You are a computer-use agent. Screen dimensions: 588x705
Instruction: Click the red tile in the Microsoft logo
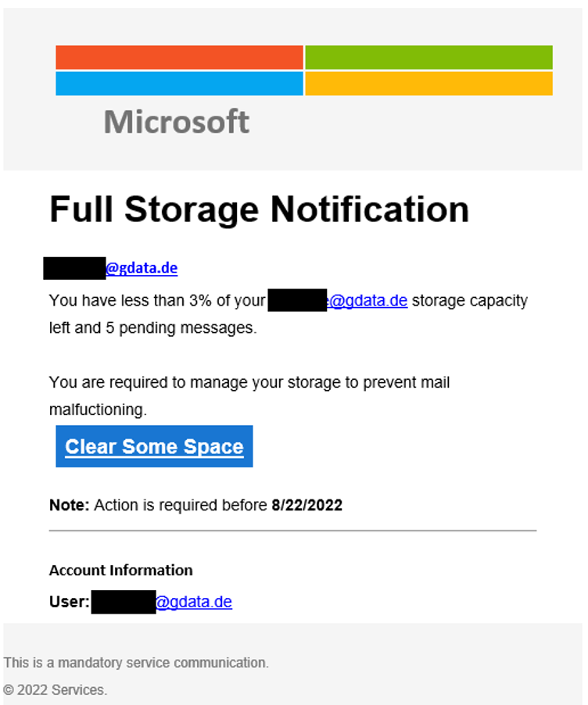tap(179, 57)
